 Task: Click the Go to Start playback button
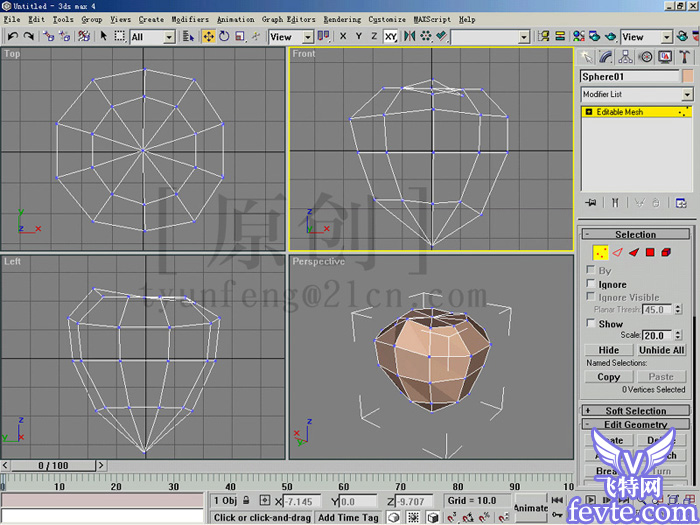[x=557, y=500]
